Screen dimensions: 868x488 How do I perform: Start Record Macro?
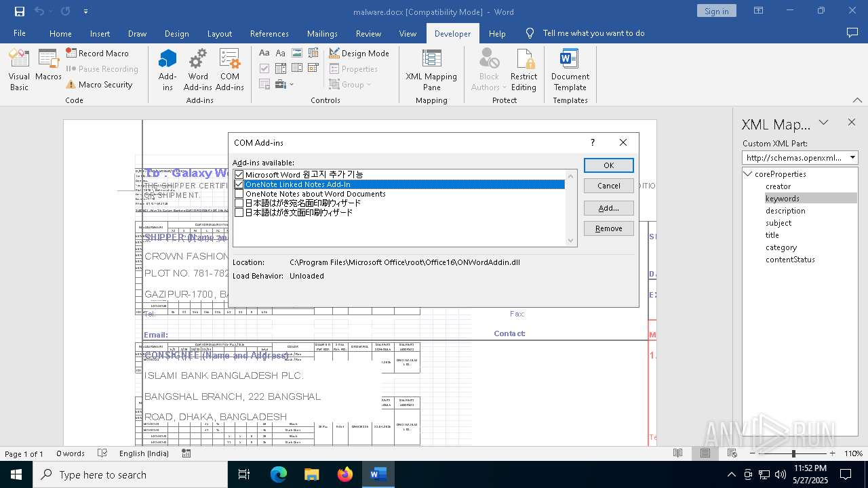point(97,53)
